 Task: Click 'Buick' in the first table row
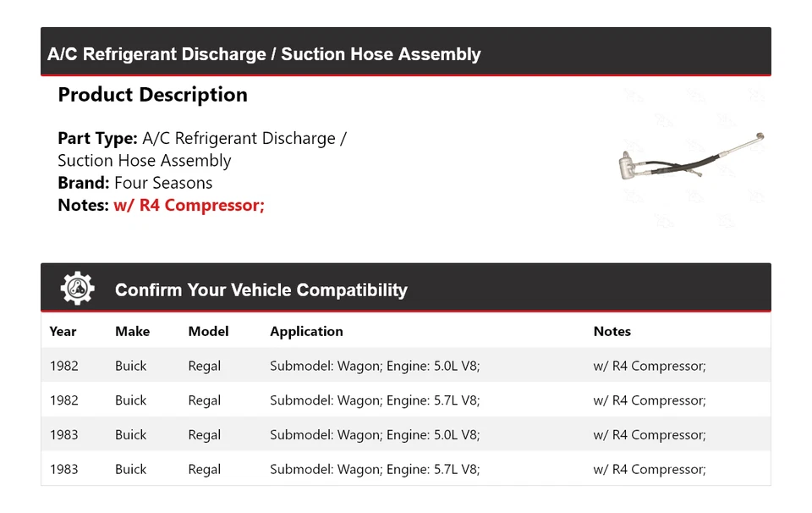(x=131, y=367)
